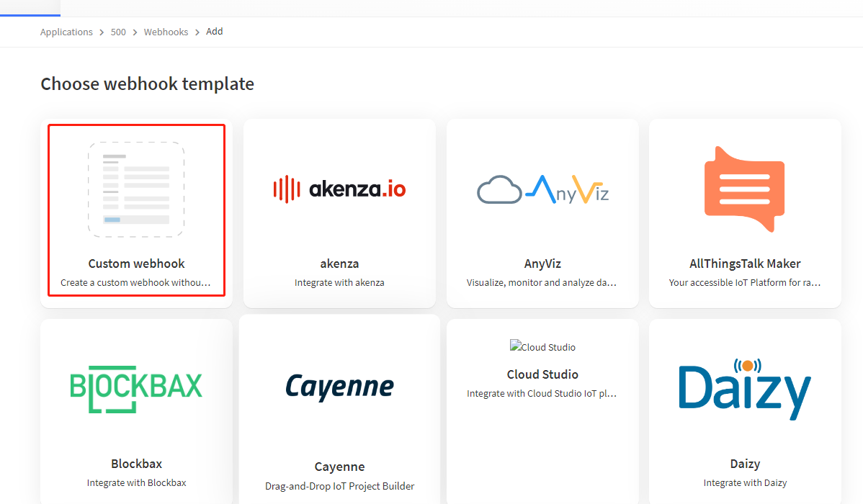Click 'Your accessible IoT Platform for ra...' text
863x504 pixels.
(x=745, y=282)
